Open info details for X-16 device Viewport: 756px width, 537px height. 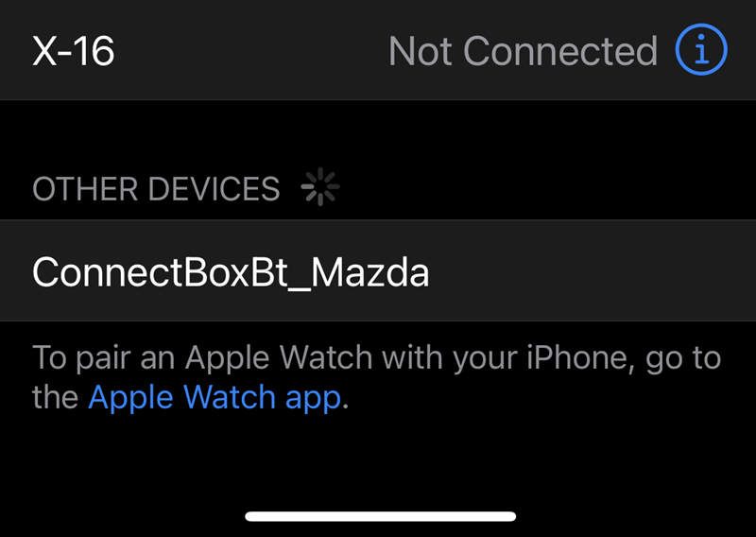[701, 50]
